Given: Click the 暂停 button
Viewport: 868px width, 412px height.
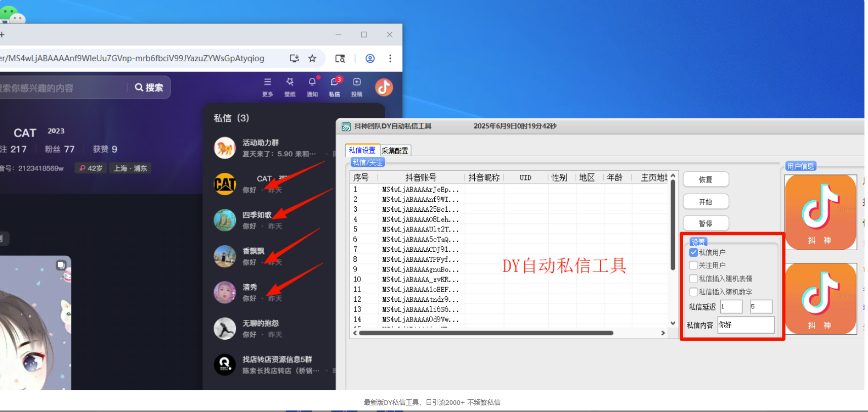Looking at the screenshot, I should point(706,223).
